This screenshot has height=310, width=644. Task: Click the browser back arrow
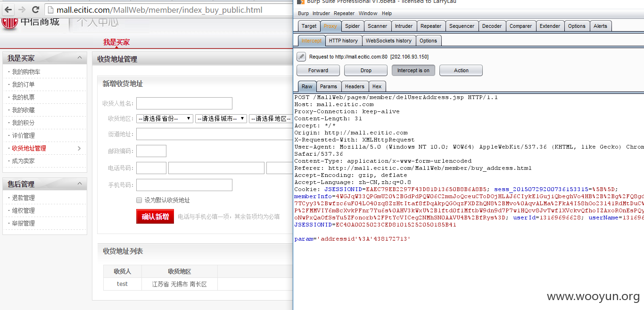[x=8, y=9]
